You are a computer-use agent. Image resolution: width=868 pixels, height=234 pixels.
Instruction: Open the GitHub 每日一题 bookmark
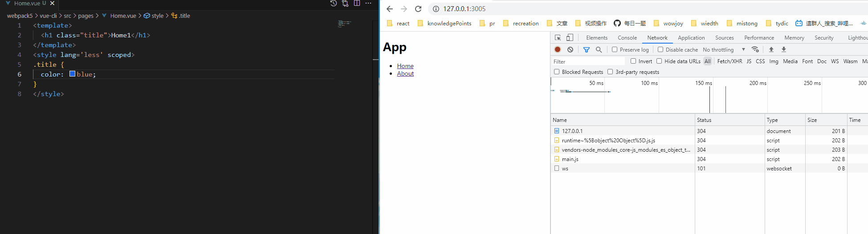(x=630, y=24)
